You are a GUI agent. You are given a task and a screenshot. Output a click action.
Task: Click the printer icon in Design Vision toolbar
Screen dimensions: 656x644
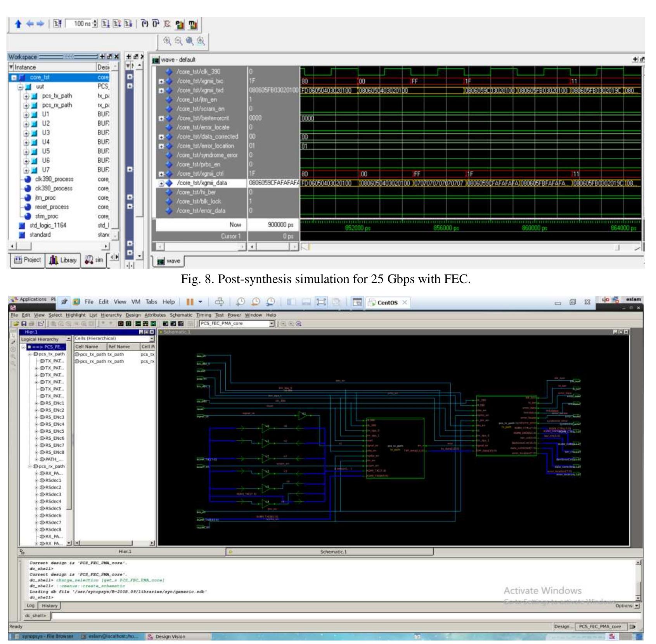point(32,323)
